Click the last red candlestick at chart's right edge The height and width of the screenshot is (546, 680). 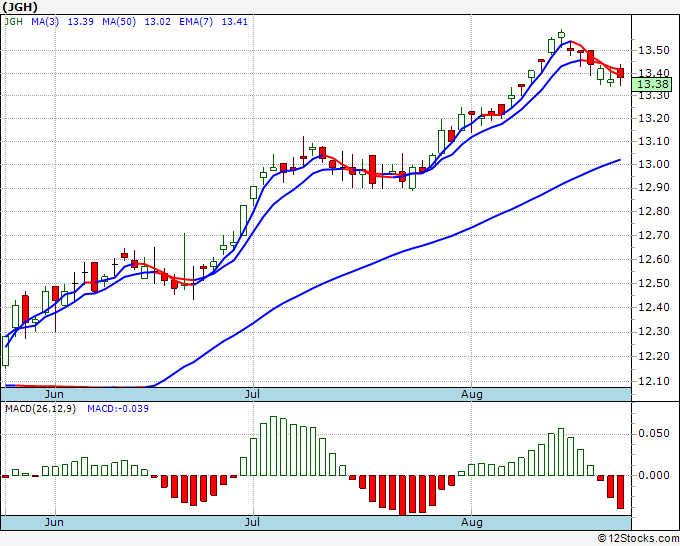pos(621,73)
